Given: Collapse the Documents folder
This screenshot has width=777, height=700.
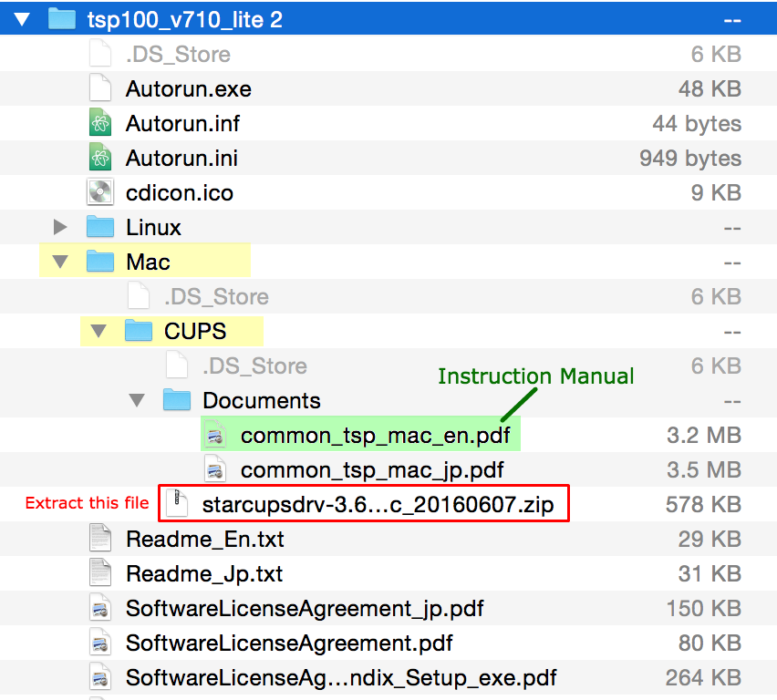Looking at the screenshot, I should (137, 400).
